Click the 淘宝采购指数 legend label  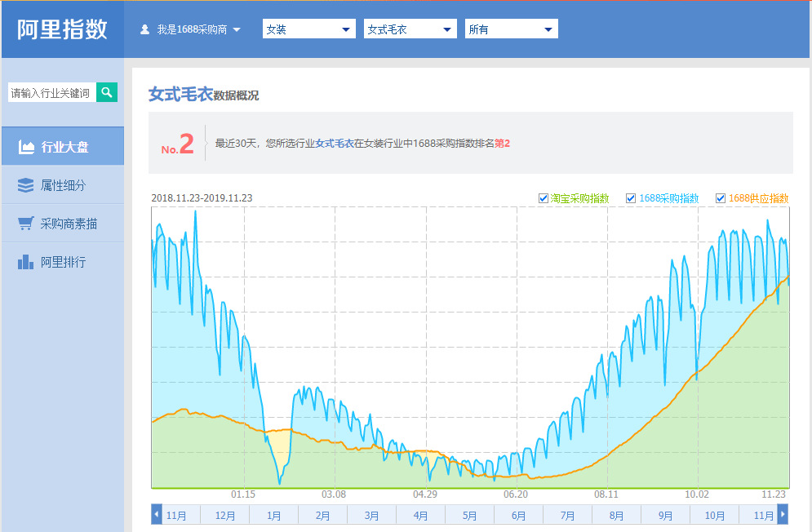pyautogui.click(x=579, y=198)
